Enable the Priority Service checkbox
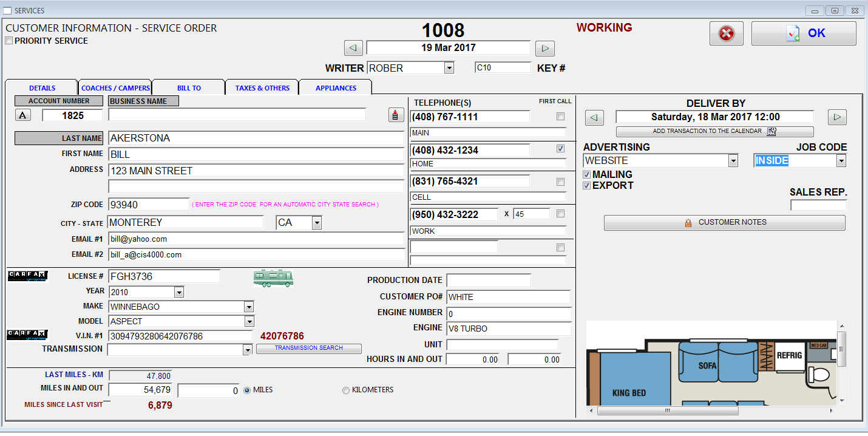 8,40
